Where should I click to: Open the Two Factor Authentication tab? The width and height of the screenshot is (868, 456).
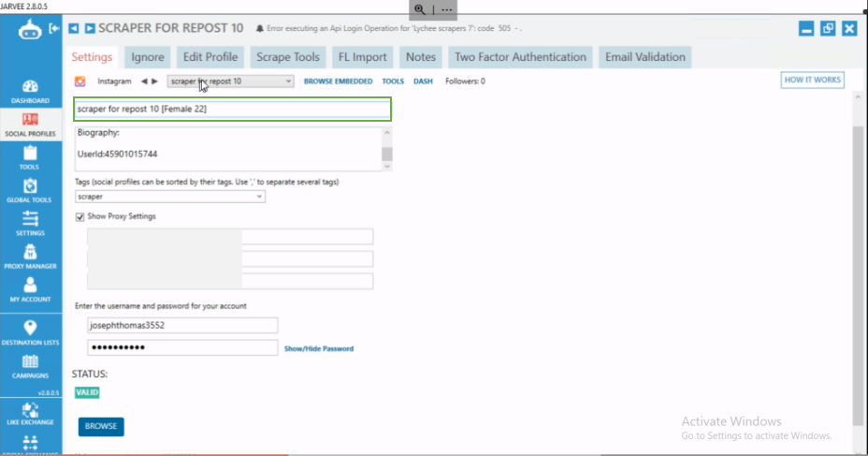click(520, 57)
